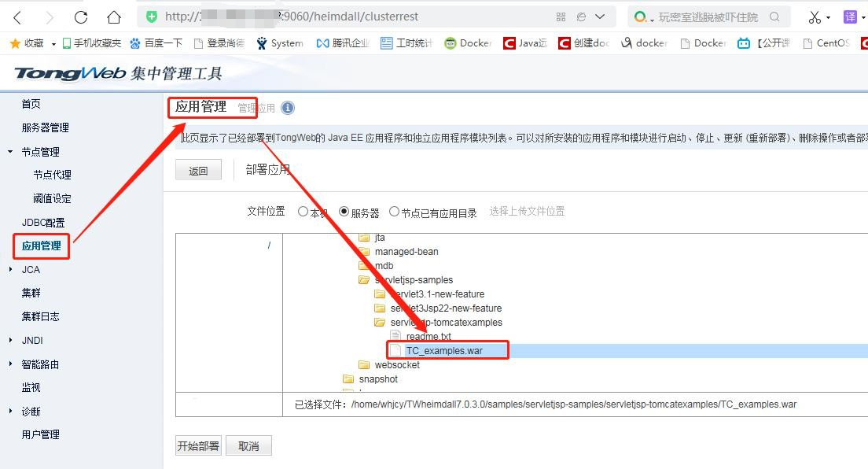Open JDBC配置 in the sidebar
This screenshot has width=868, height=469.
coord(43,223)
